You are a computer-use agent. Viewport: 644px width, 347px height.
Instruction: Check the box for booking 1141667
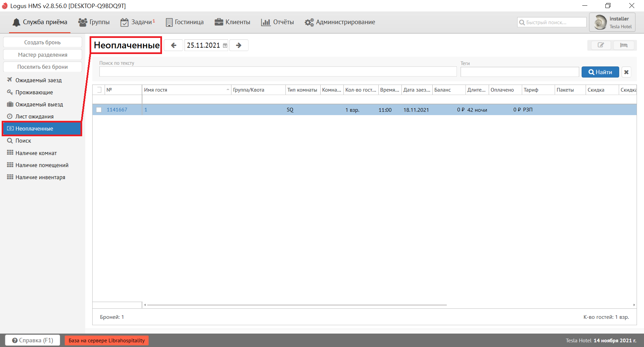pos(99,110)
